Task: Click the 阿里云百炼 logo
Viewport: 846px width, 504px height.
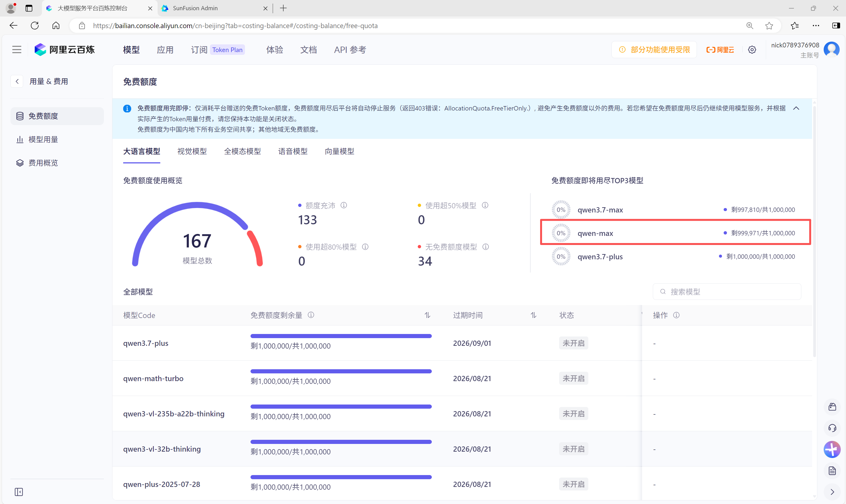Action: [64, 50]
